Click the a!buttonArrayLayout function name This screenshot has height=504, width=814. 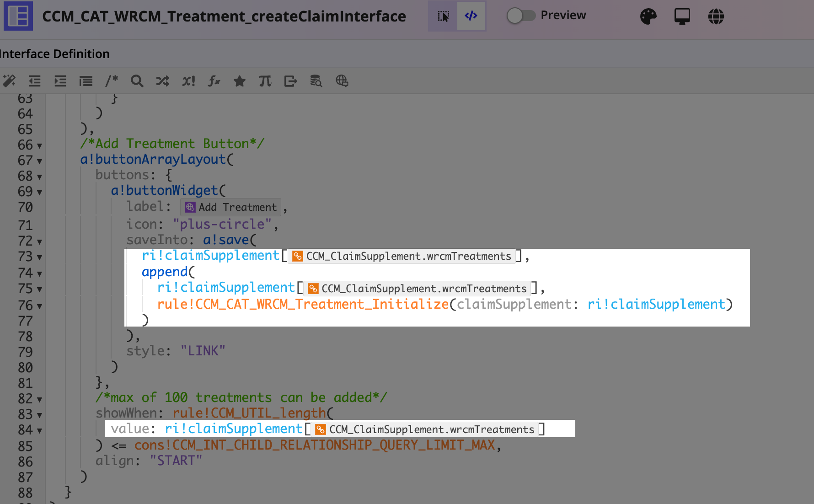click(153, 159)
